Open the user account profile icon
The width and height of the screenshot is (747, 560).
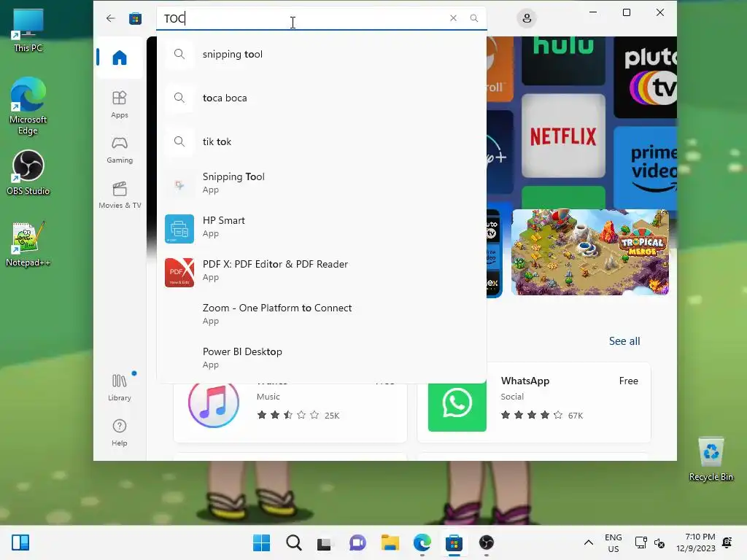coord(527,18)
